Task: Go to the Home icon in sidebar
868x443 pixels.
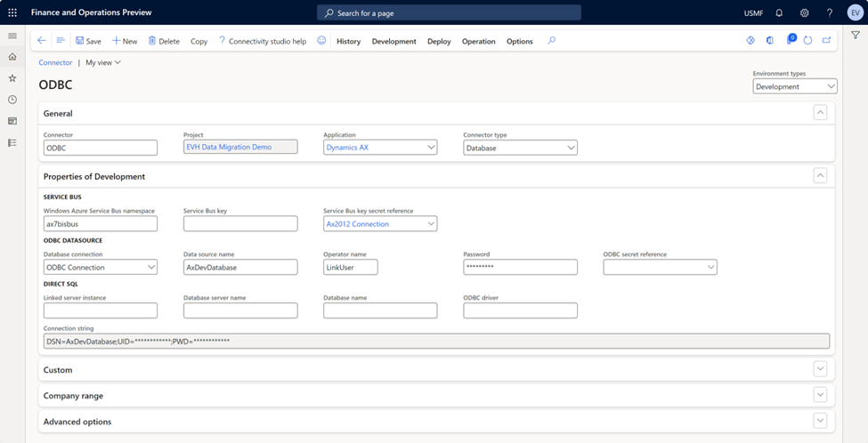Action: pyautogui.click(x=12, y=56)
